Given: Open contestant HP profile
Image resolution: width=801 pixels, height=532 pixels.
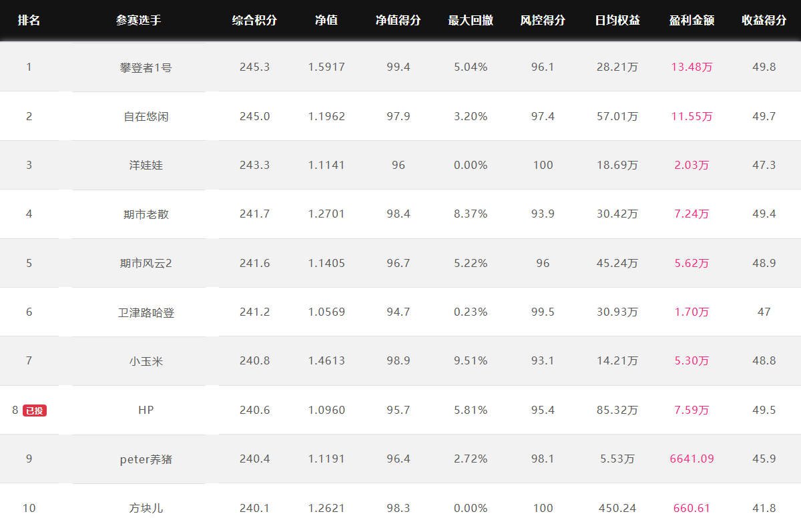Looking at the screenshot, I should (146, 410).
